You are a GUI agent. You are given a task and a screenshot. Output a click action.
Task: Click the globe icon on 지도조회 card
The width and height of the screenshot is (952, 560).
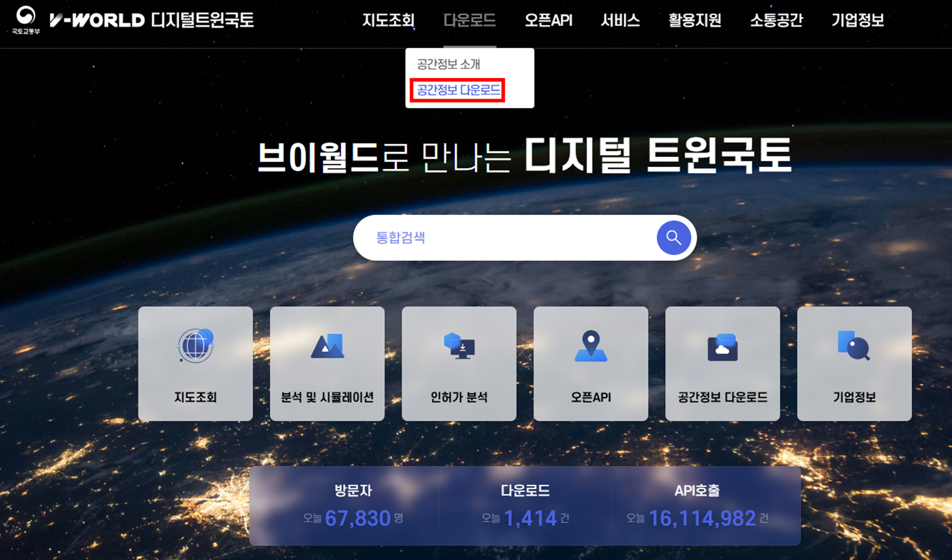tap(195, 346)
